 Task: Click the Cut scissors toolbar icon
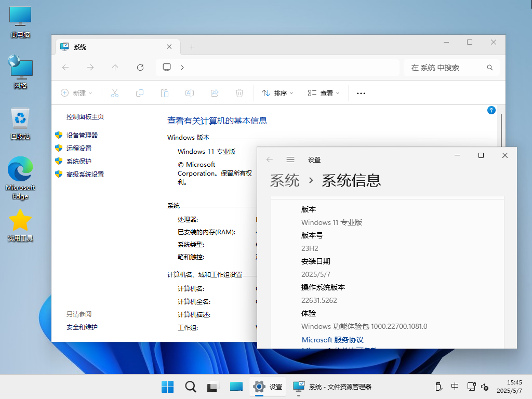(115, 93)
